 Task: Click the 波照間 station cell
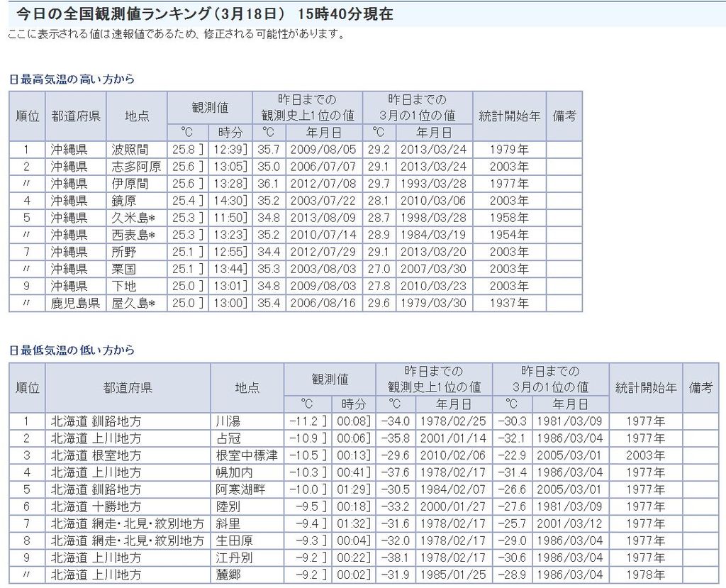point(130,150)
